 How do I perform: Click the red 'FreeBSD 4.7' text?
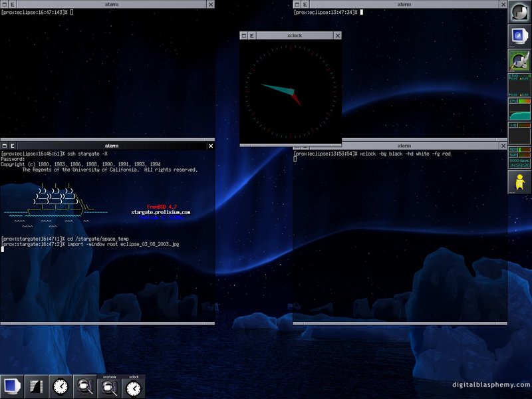[162, 207]
